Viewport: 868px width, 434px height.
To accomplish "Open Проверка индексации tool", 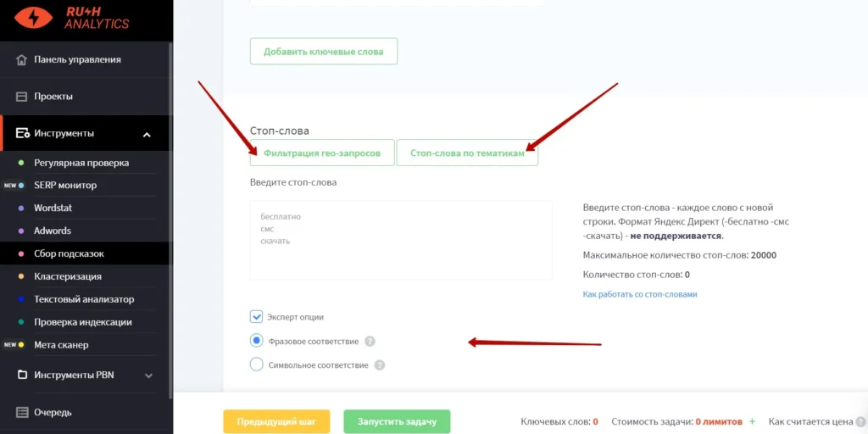I will tap(83, 322).
